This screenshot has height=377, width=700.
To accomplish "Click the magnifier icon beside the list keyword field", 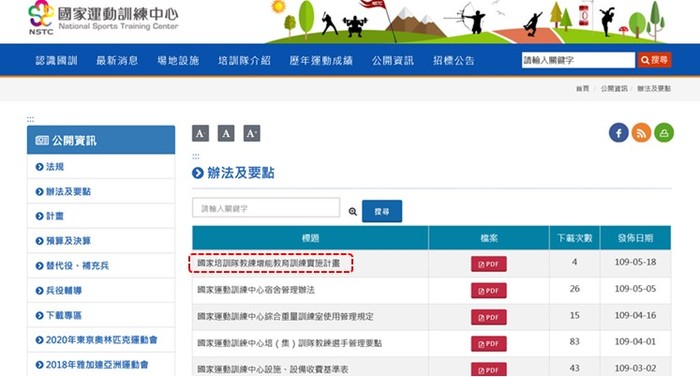I will tap(353, 211).
